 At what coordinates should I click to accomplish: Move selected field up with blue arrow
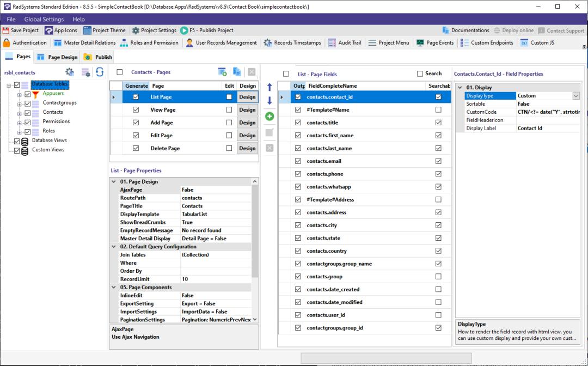pos(269,86)
